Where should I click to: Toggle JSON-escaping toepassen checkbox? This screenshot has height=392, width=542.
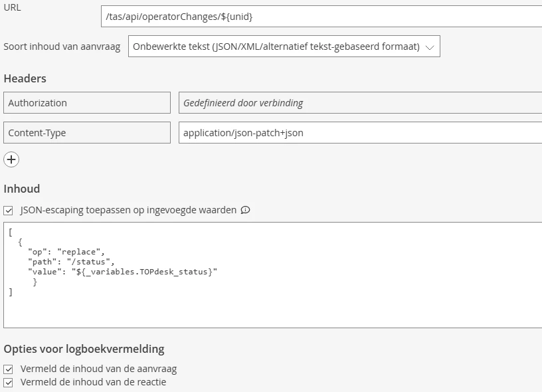tap(9, 210)
